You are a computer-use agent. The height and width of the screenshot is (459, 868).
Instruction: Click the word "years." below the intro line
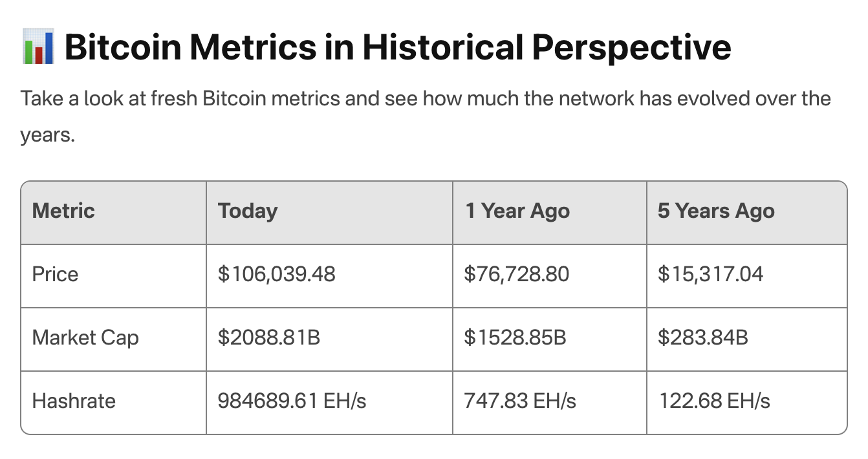pos(48,136)
